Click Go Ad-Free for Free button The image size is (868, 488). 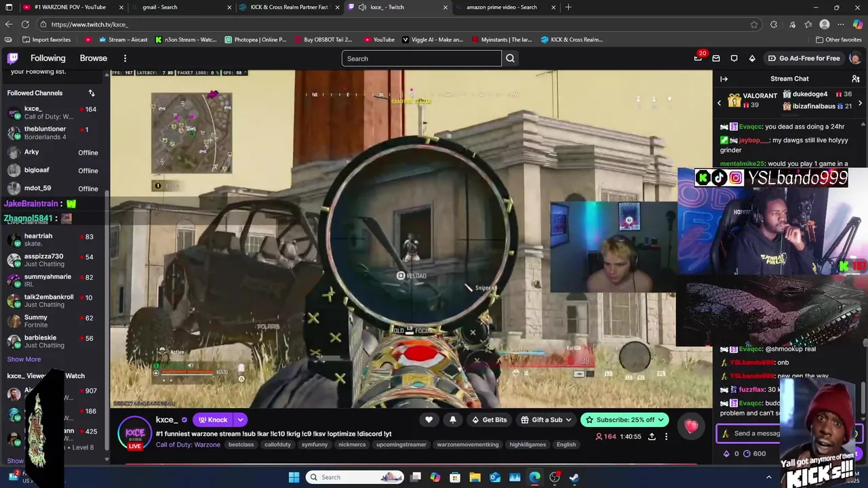(804, 58)
